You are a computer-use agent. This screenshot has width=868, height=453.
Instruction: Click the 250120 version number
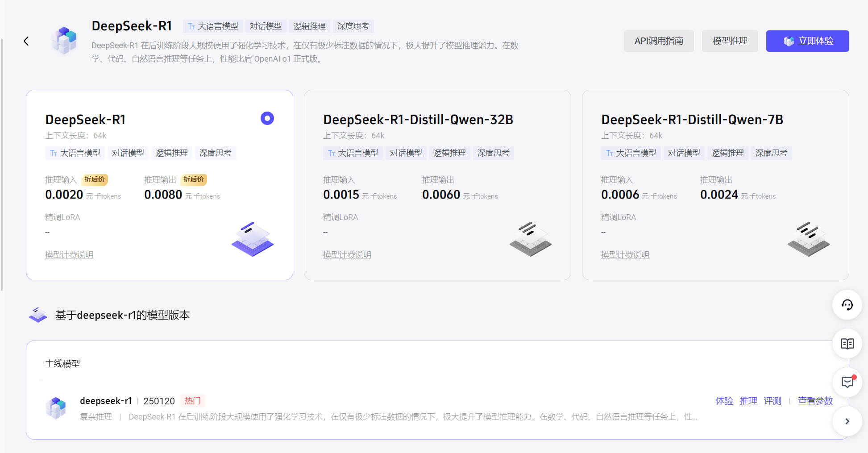coord(159,401)
